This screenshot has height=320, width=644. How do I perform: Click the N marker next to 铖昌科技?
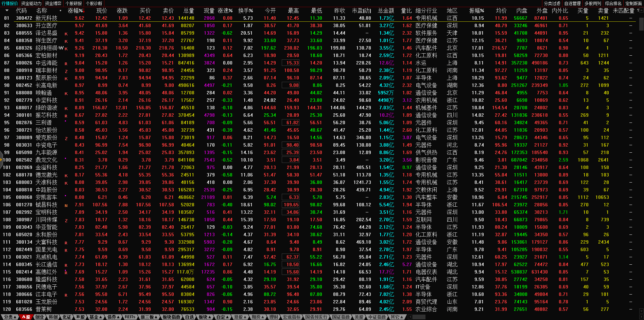[x=66, y=205]
